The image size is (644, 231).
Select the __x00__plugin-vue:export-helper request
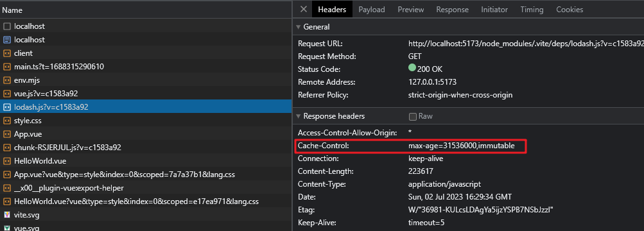click(x=146, y=188)
